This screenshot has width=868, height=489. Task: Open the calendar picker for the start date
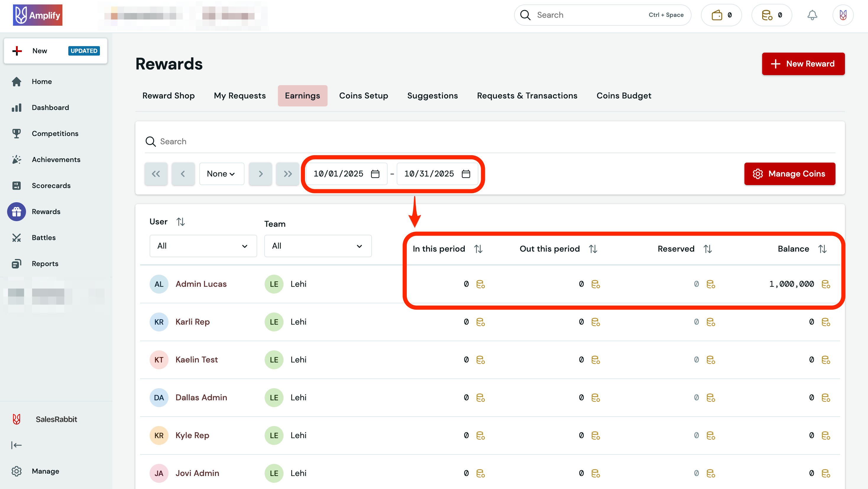(375, 174)
